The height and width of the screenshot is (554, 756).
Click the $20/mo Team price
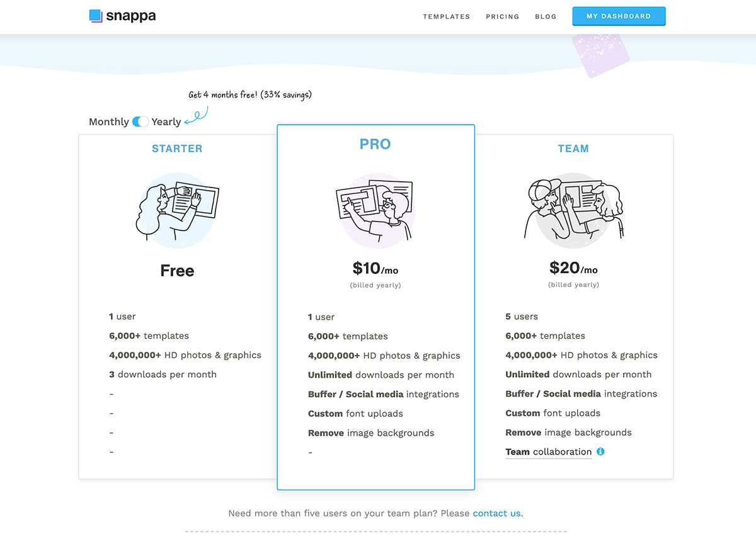(573, 268)
